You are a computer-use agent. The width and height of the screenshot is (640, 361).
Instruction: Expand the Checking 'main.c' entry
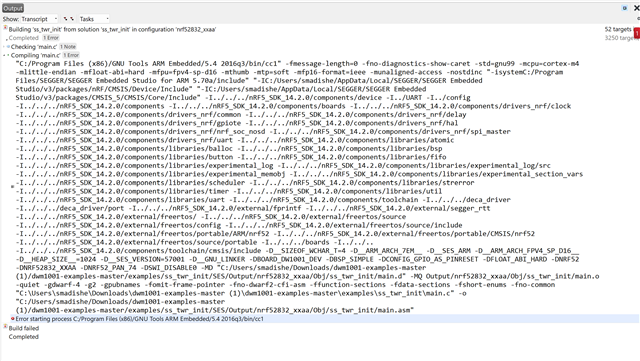coord(4,47)
